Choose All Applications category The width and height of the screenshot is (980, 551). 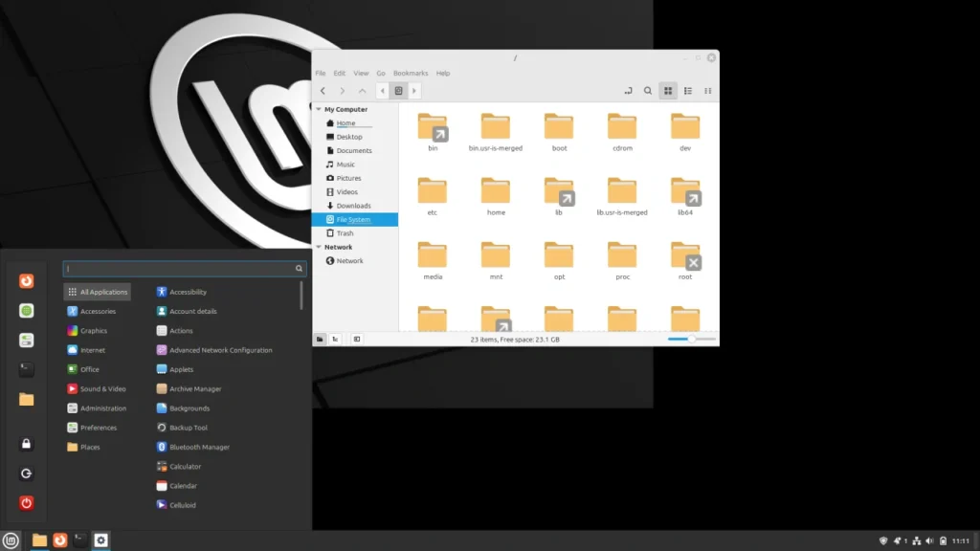click(x=97, y=292)
